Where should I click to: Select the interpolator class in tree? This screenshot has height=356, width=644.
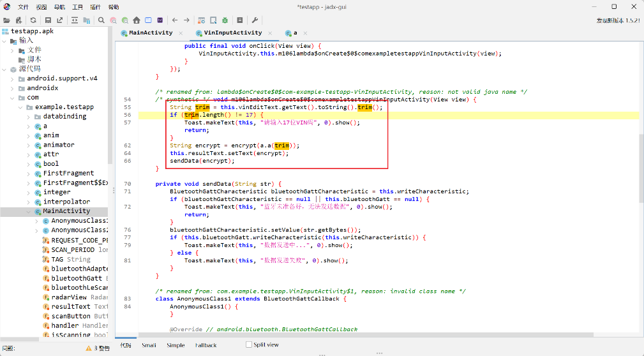point(66,202)
